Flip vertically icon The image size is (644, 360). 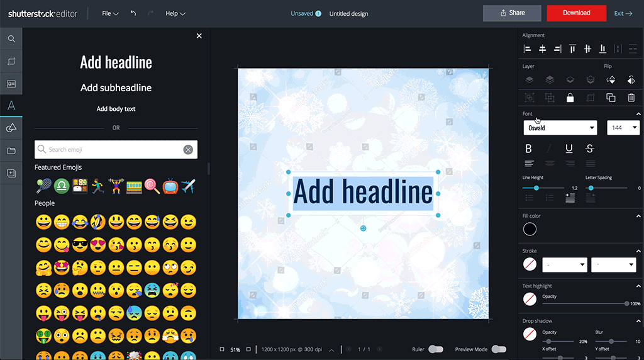(611, 80)
